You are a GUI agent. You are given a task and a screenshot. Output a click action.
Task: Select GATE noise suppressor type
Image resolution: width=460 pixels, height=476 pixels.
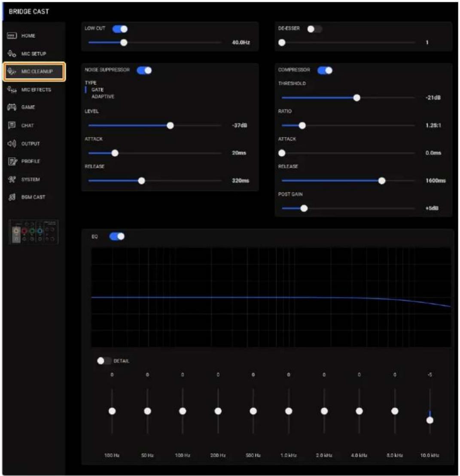97,90
